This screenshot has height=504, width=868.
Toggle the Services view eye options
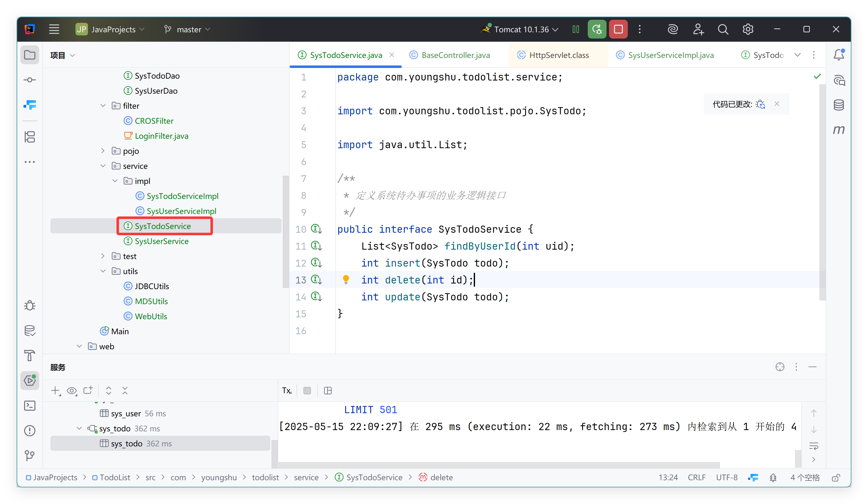click(x=72, y=390)
